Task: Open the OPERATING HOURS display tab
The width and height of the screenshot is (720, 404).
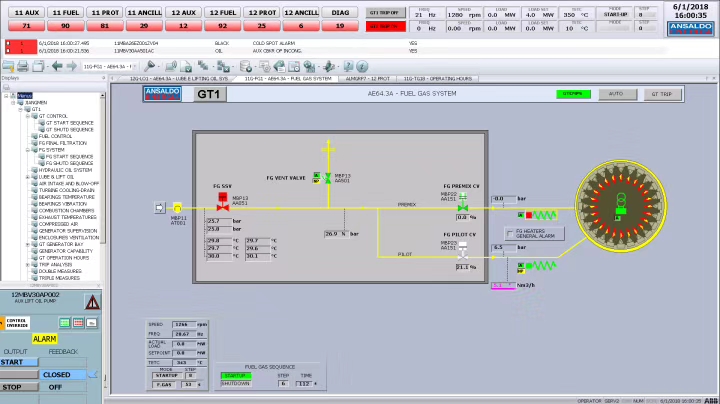Action: click(x=438, y=77)
